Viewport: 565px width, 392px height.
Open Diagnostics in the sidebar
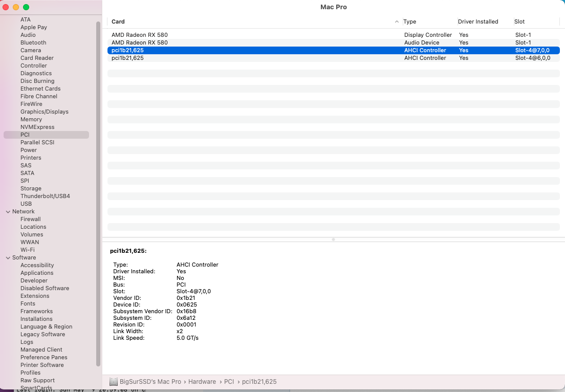(x=36, y=74)
